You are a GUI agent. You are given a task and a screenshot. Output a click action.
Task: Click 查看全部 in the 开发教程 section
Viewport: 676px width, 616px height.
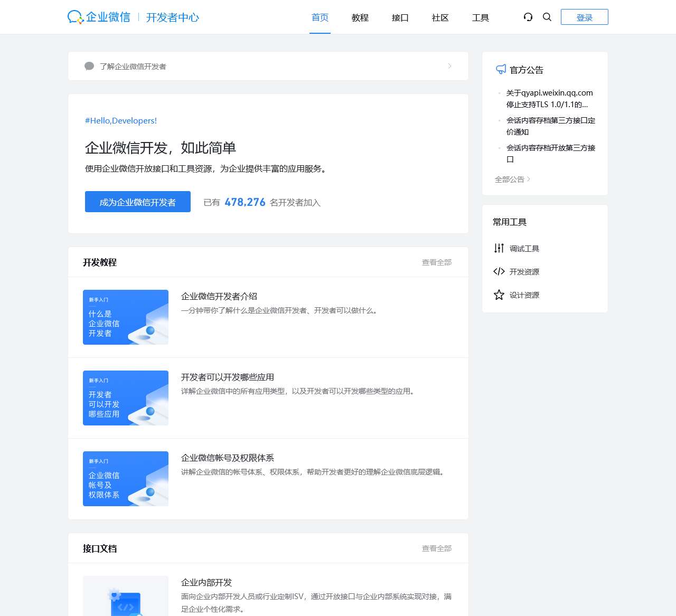tap(437, 262)
